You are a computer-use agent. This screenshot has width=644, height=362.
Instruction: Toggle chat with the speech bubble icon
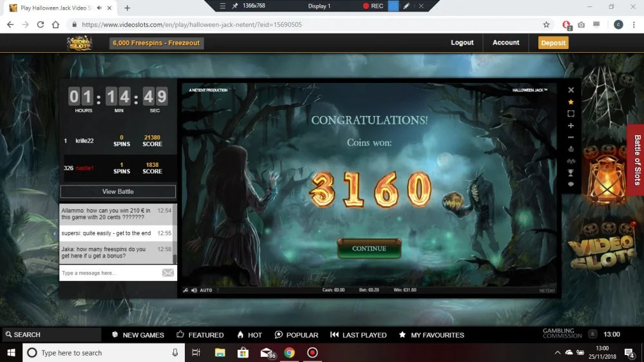point(571,184)
